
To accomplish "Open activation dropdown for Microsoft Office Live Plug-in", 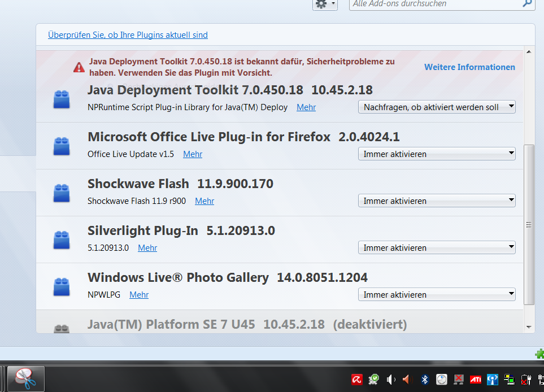I will (437, 154).
